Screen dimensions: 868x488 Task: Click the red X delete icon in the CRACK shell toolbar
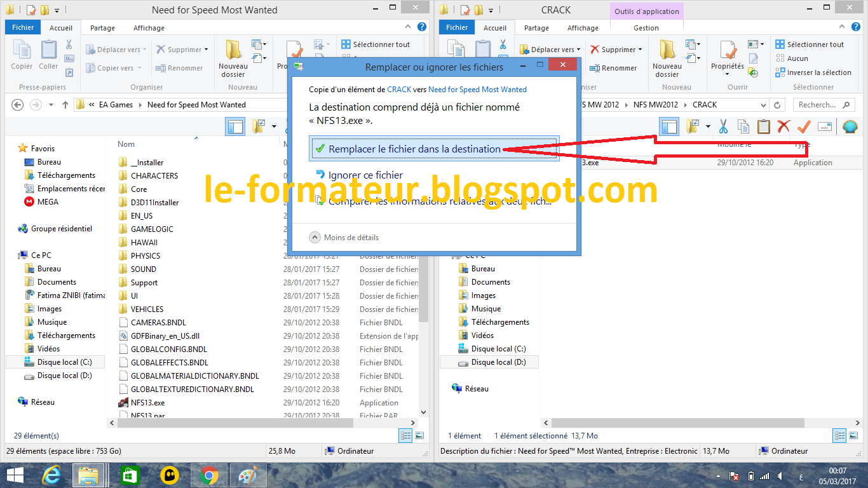pyautogui.click(x=784, y=126)
